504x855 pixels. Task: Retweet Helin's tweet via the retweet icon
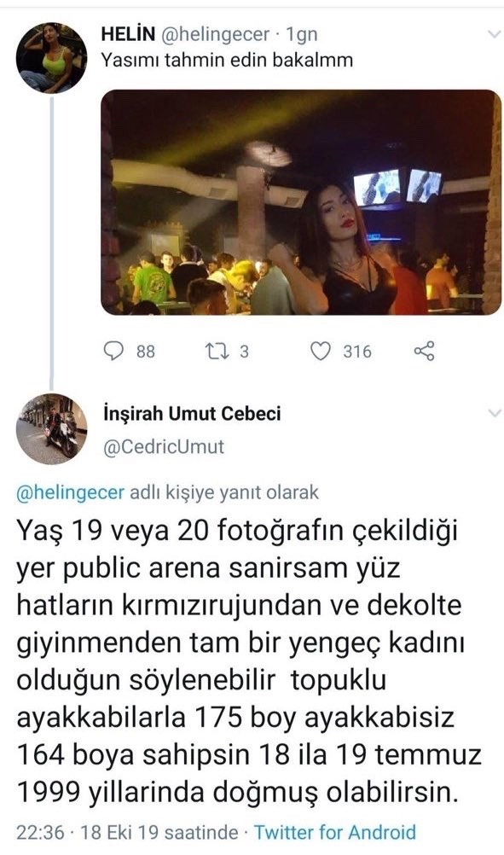[x=214, y=352]
